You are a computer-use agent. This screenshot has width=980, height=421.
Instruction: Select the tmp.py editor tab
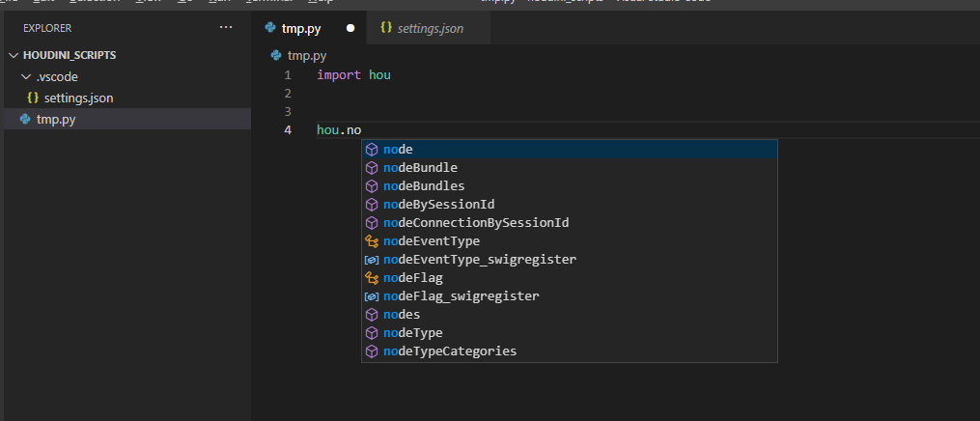301,28
